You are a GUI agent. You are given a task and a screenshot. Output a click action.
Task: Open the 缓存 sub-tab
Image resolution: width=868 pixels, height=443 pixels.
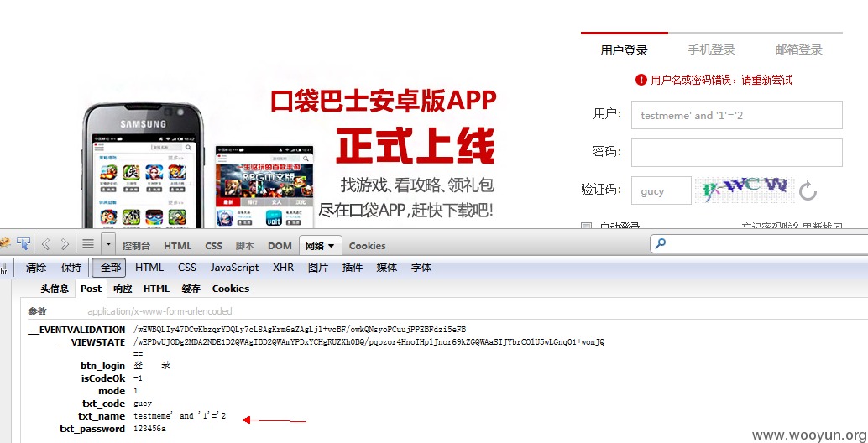pyautogui.click(x=191, y=289)
